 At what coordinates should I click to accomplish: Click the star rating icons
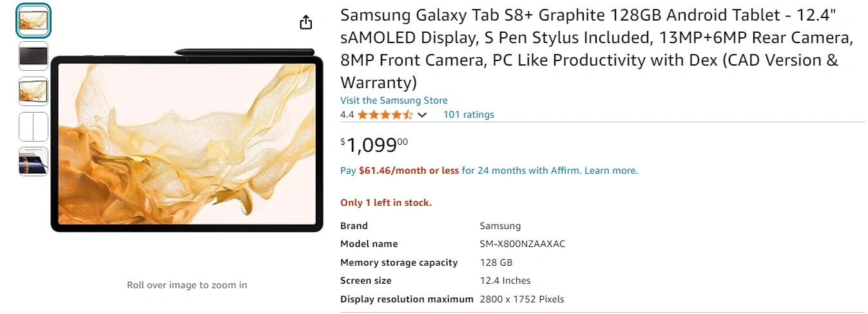tap(385, 115)
